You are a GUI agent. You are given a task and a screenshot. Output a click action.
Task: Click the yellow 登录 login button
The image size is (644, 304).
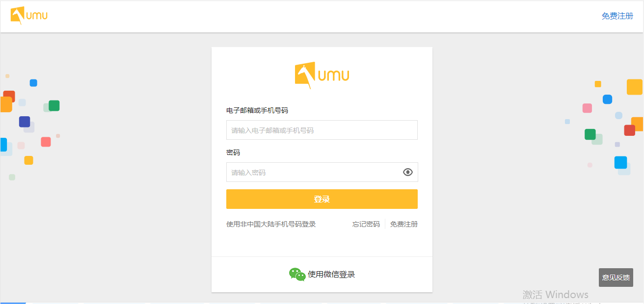[322, 199]
